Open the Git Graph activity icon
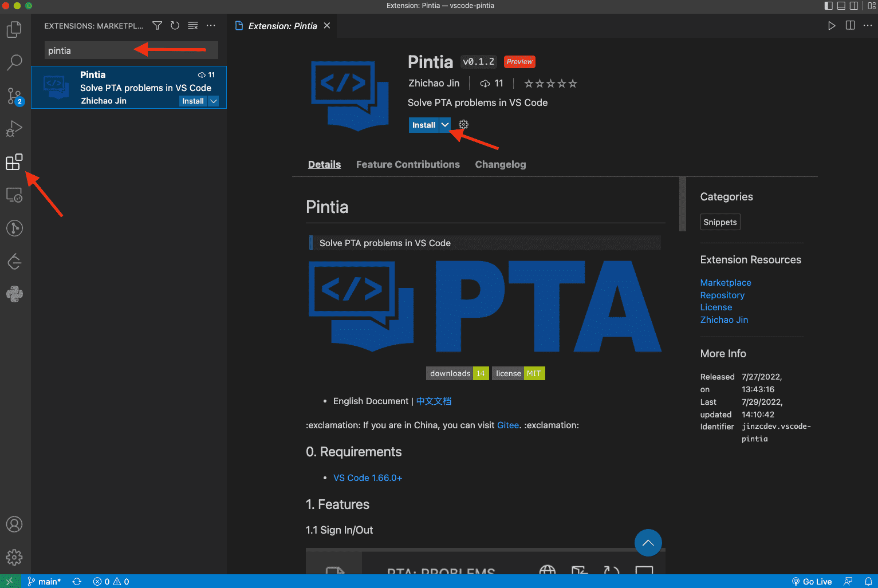This screenshot has width=878, height=588. pyautogui.click(x=14, y=228)
